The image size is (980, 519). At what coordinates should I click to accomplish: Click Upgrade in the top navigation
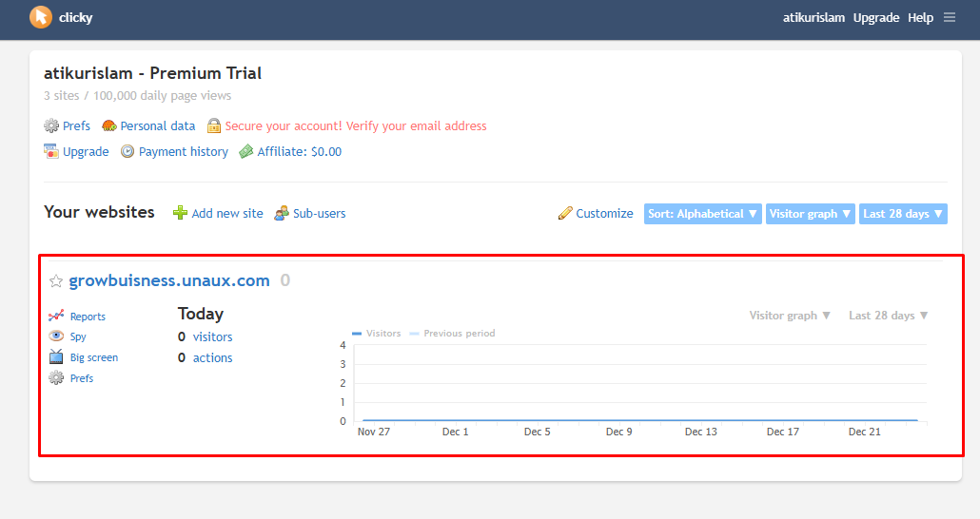click(876, 17)
